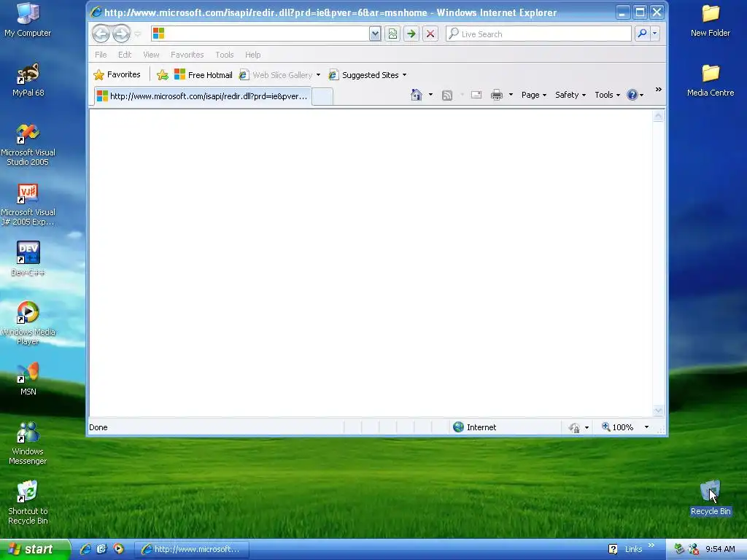747x560 pixels.
Task: Select the Media Centre folder icon
Action: tap(711, 79)
